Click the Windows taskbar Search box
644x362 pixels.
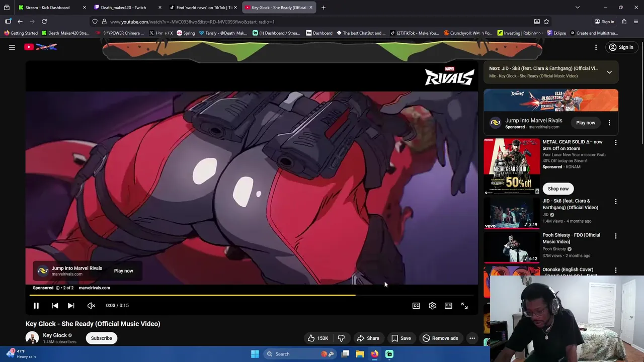(299, 354)
